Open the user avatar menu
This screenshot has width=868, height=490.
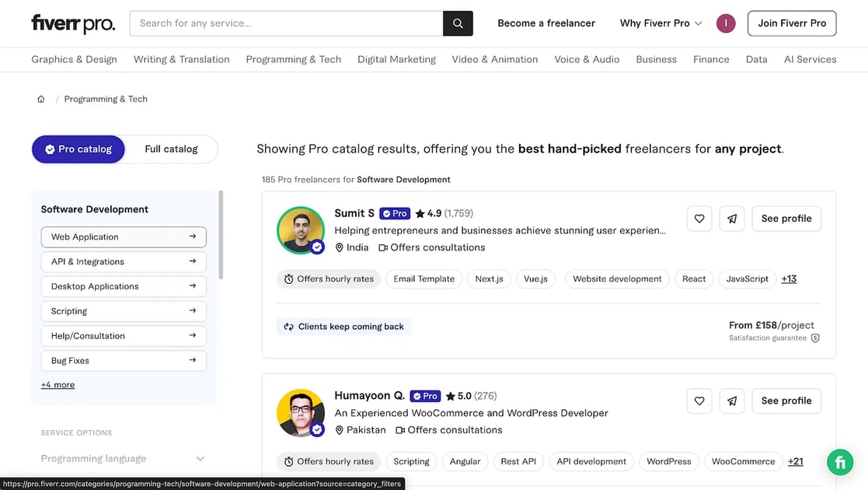coord(726,23)
